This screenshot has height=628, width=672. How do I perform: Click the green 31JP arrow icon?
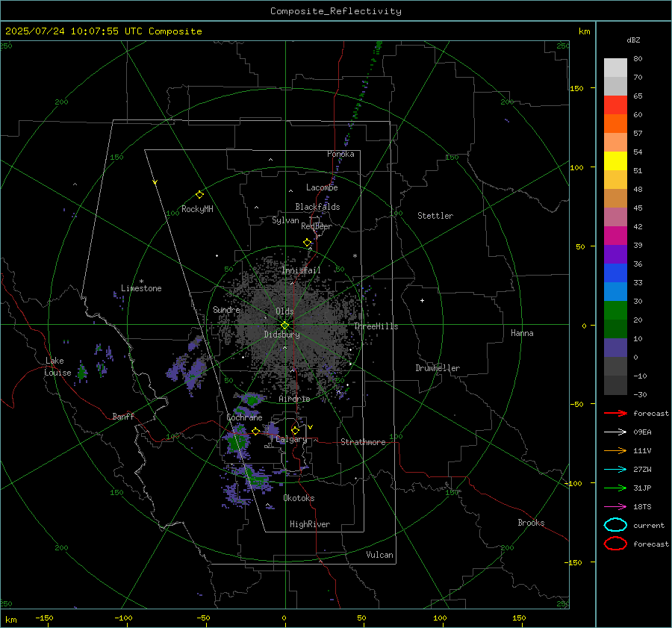[615, 488]
